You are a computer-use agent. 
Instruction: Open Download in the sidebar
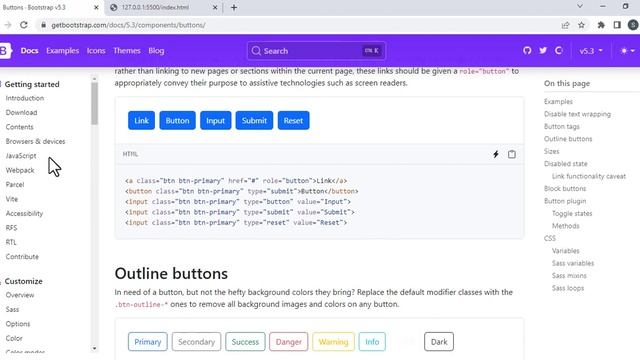coord(21,112)
